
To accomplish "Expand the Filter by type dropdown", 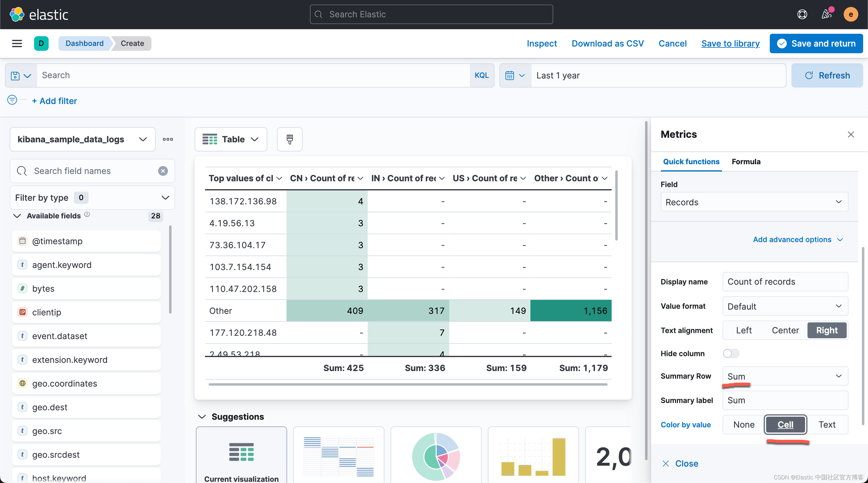I will [x=92, y=197].
